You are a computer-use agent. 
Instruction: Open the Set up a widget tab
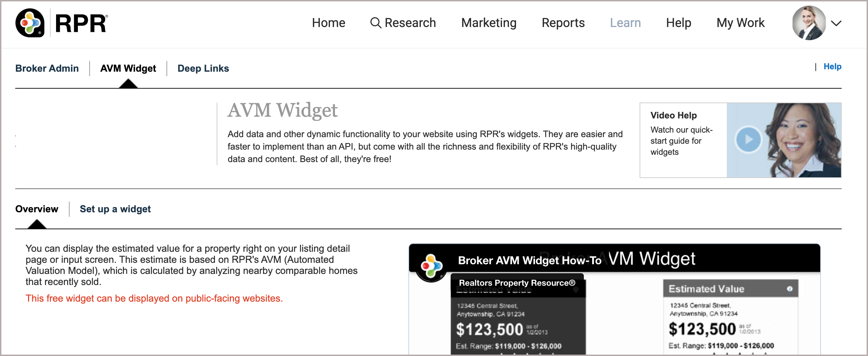click(115, 209)
